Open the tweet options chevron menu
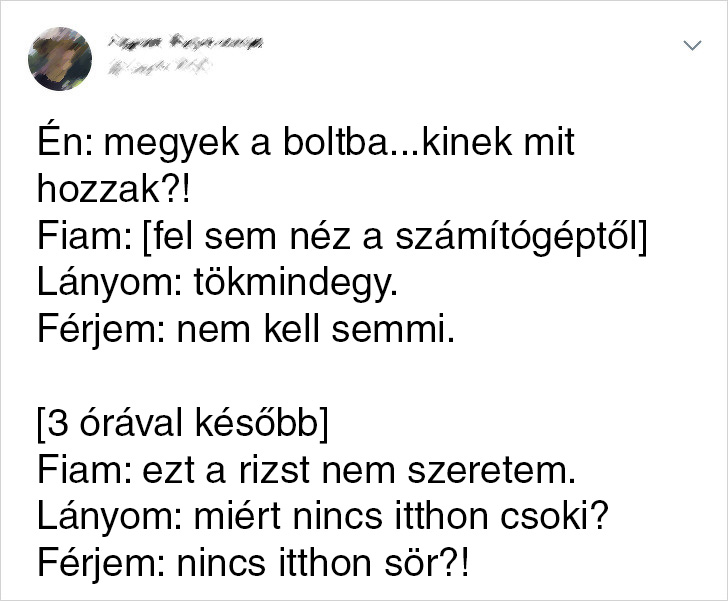The image size is (728, 601). 692,45
